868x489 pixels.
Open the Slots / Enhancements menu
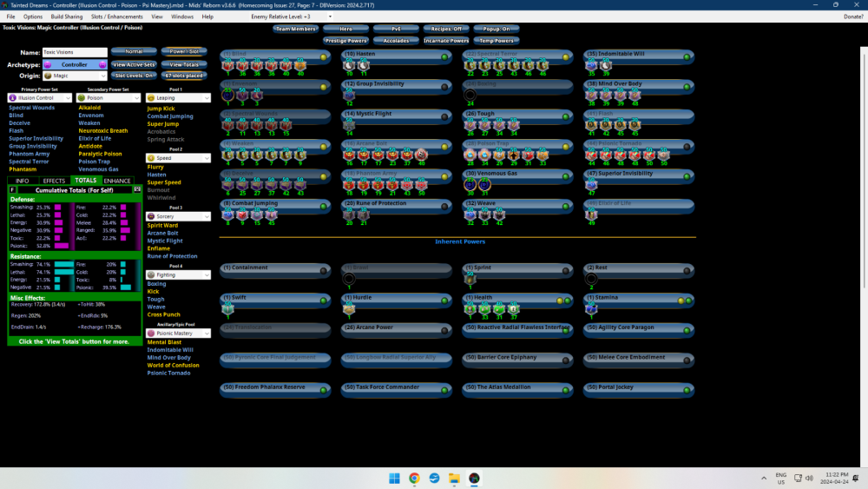(x=116, y=17)
